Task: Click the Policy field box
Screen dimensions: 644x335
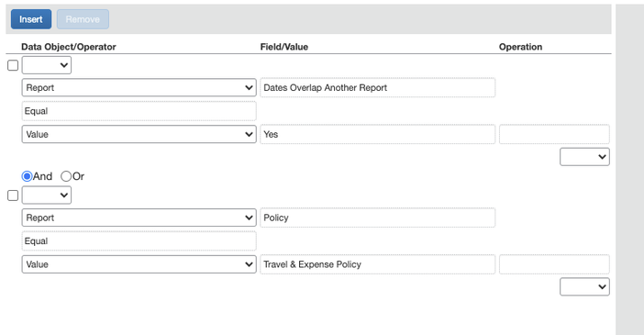Action: click(x=377, y=218)
